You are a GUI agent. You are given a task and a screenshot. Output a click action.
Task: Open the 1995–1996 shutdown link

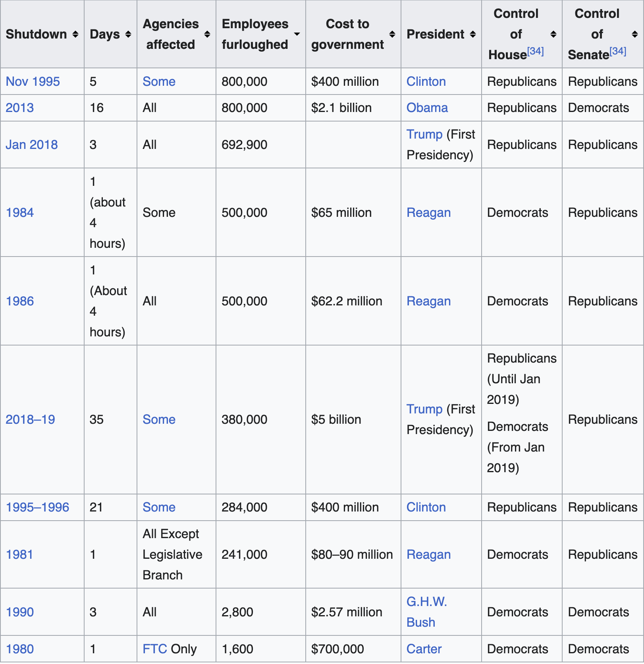(37, 507)
